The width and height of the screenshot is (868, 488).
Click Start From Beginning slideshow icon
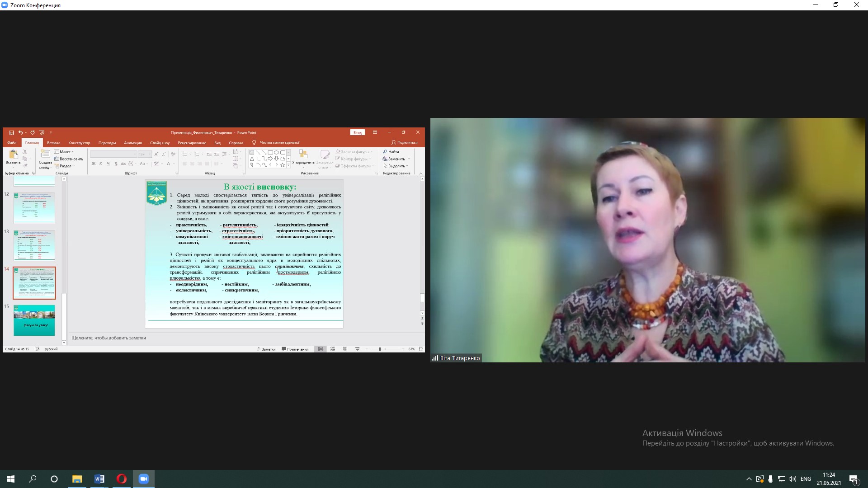tap(42, 132)
